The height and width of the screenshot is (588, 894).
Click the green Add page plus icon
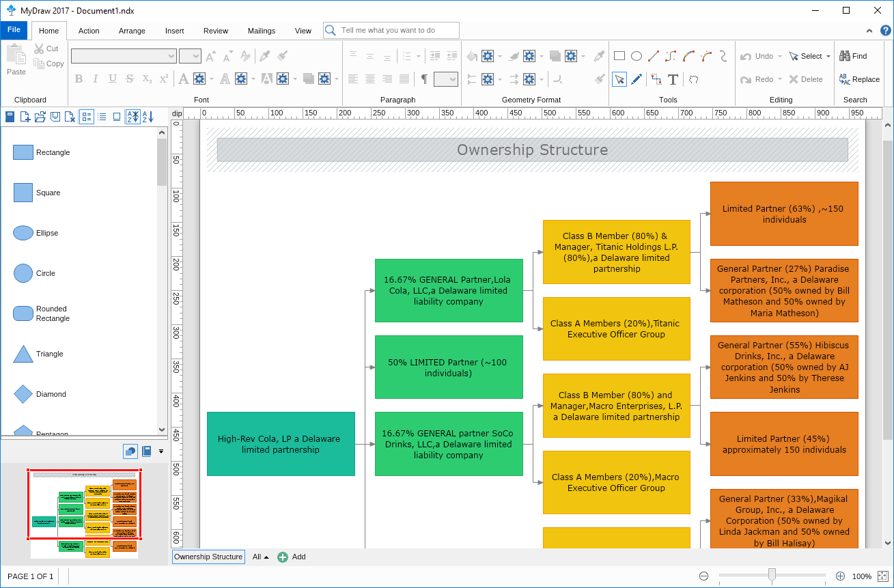283,557
